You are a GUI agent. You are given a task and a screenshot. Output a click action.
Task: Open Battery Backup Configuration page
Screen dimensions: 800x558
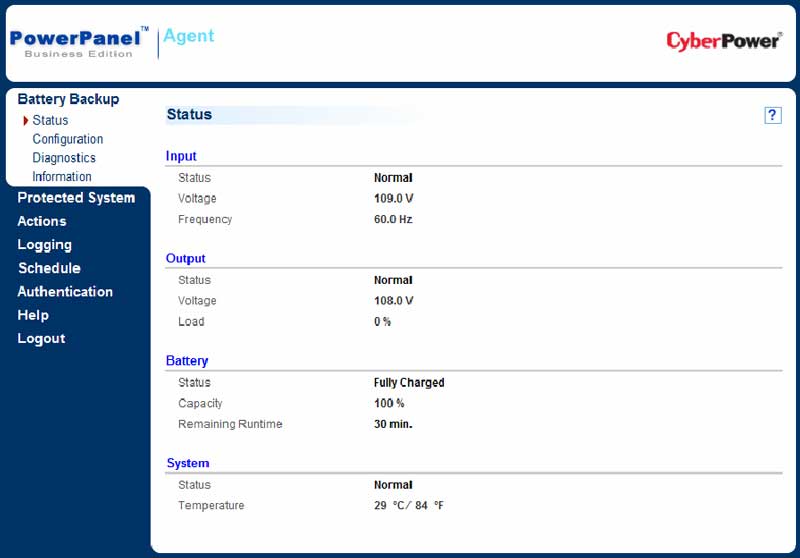click(67, 139)
